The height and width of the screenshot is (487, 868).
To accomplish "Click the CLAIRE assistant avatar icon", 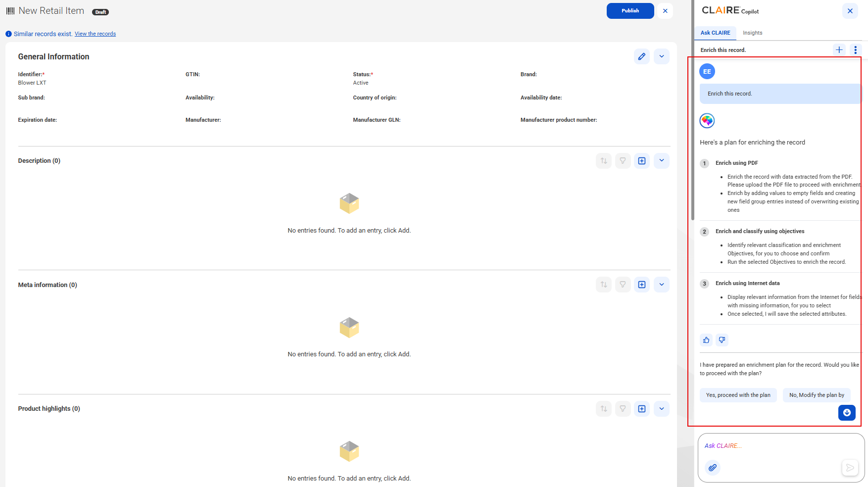I will click(x=707, y=120).
